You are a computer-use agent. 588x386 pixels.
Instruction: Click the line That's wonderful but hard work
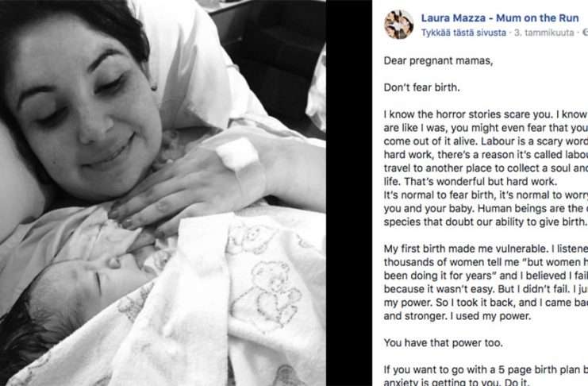pos(471,182)
